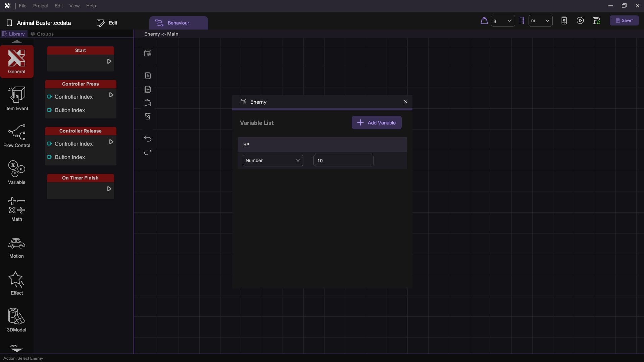Screen dimensions: 644x362
Task: Select the Behaviour tab
Action: point(178,23)
